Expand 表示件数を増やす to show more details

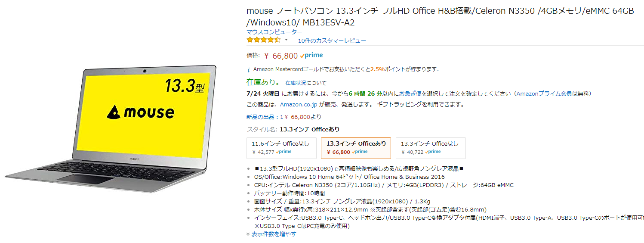tap(274, 234)
